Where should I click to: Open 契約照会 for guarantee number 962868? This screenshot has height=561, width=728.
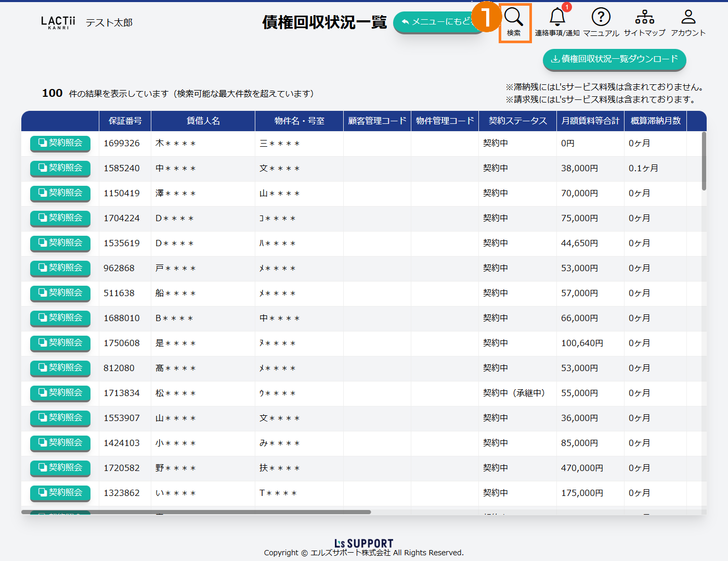60,268
